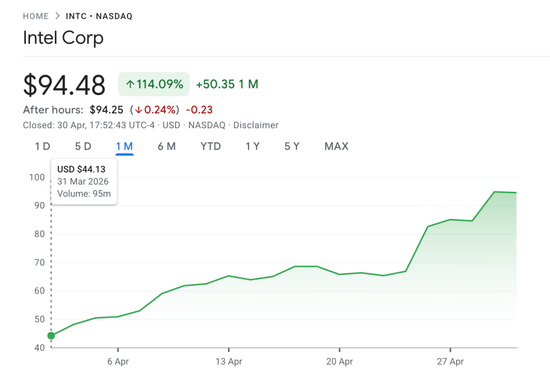Click the 6 Apr axis label
This screenshot has width=550, height=379.
tap(118, 361)
